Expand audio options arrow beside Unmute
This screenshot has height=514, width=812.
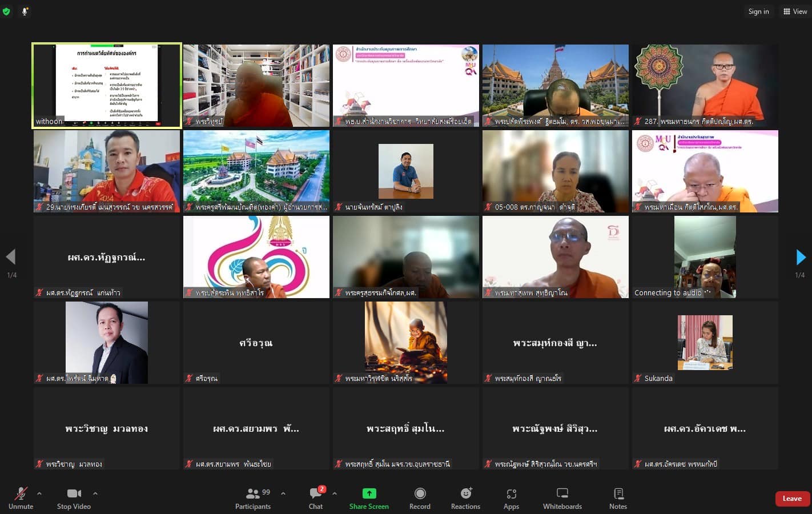pos(39,493)
